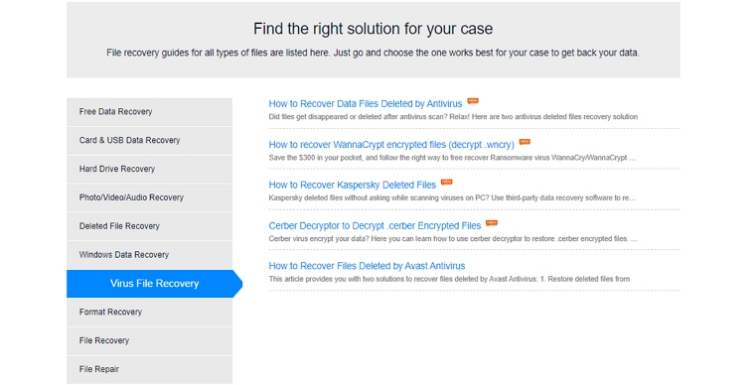
Task: Go to Windows Data Recovery category
Action: click(149, 255)
